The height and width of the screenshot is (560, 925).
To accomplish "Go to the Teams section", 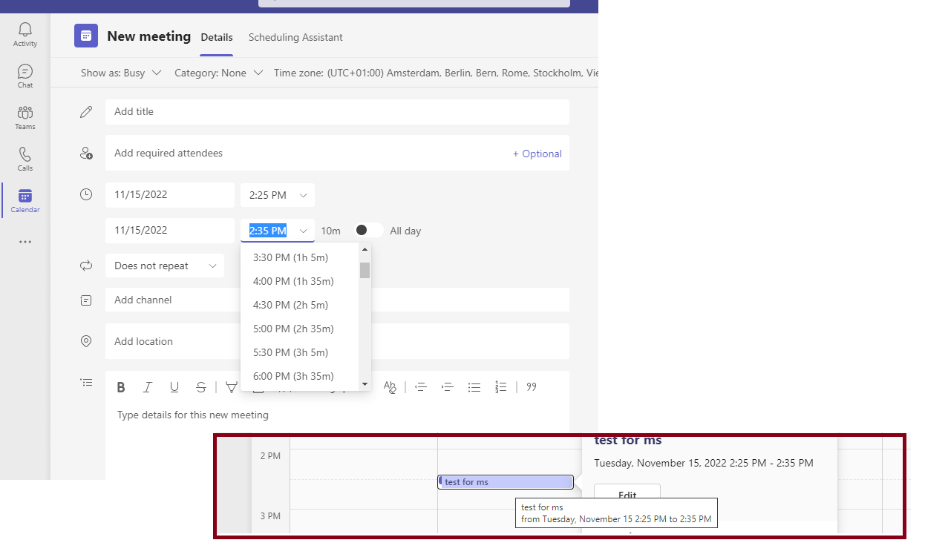I will (x=25, y=117).
